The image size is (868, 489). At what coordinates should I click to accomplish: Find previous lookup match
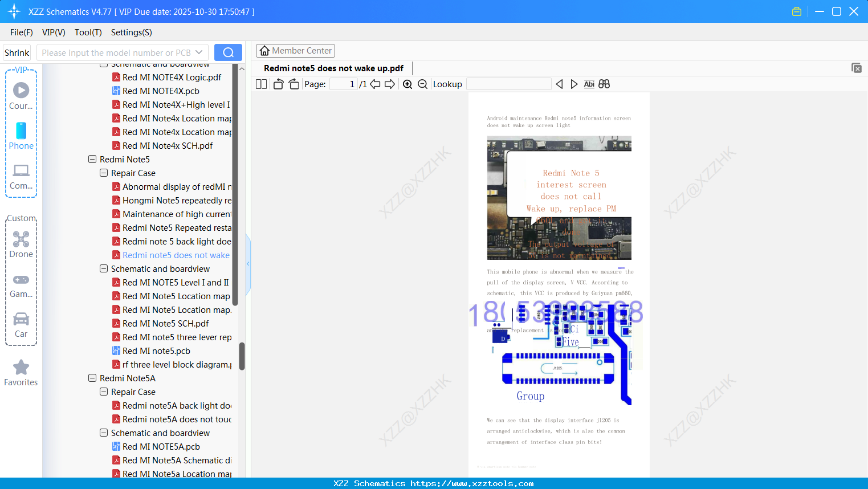point(559,84)
